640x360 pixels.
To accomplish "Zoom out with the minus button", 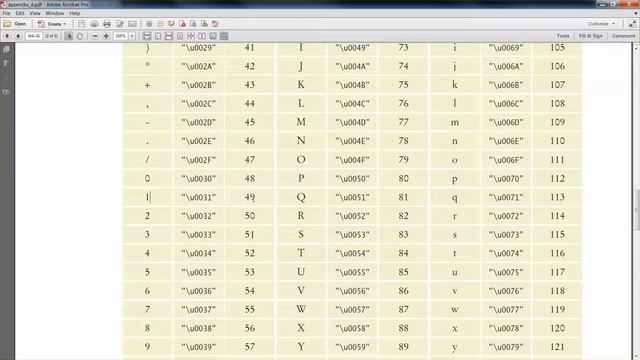I will pos(95,36).
